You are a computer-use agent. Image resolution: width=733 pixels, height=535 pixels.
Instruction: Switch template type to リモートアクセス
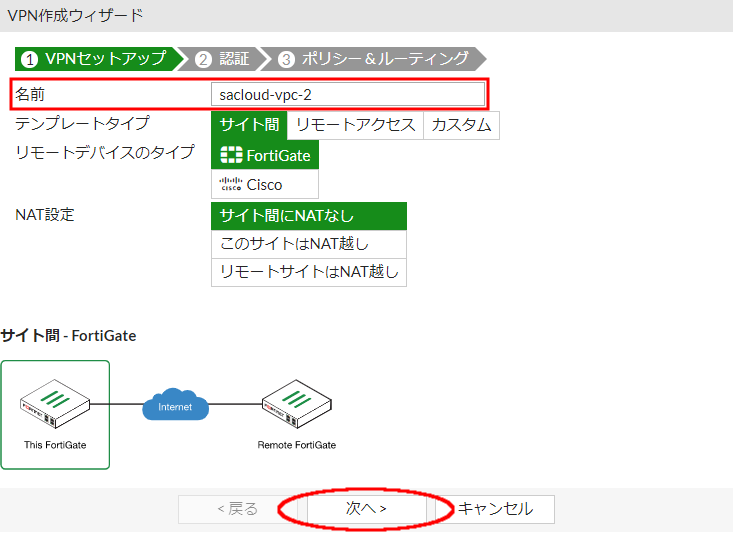point(355,125)
